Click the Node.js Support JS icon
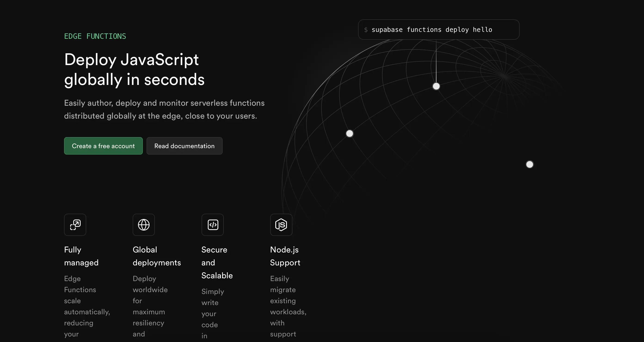This screenshot has height=342, width=644. pyautogui.click(x=281, y=225)
